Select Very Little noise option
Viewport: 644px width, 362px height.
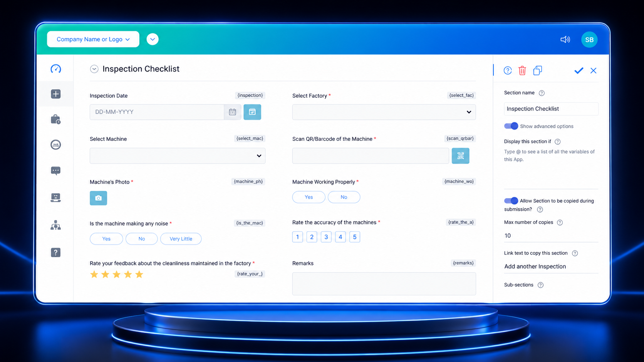point(181,239)
